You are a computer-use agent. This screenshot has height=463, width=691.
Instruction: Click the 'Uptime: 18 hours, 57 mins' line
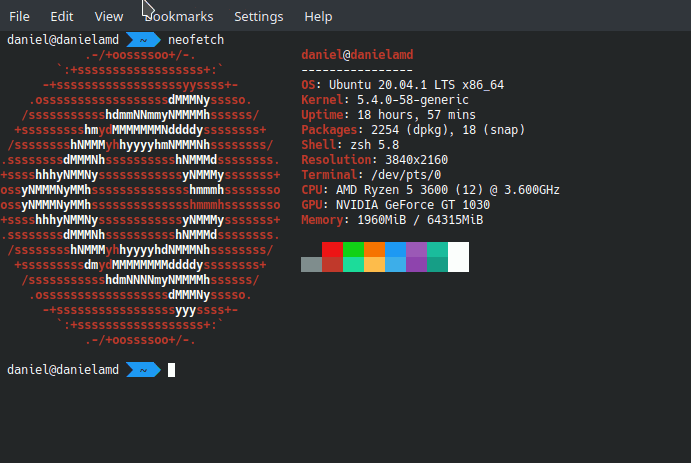click(x=389, y=115)
